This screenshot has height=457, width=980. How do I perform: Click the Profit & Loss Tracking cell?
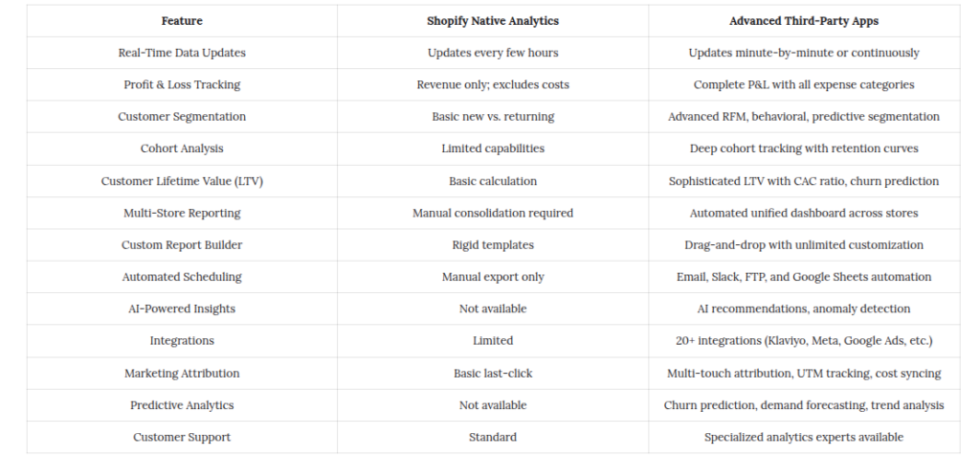pyautogui.click(x=182, y=84)
